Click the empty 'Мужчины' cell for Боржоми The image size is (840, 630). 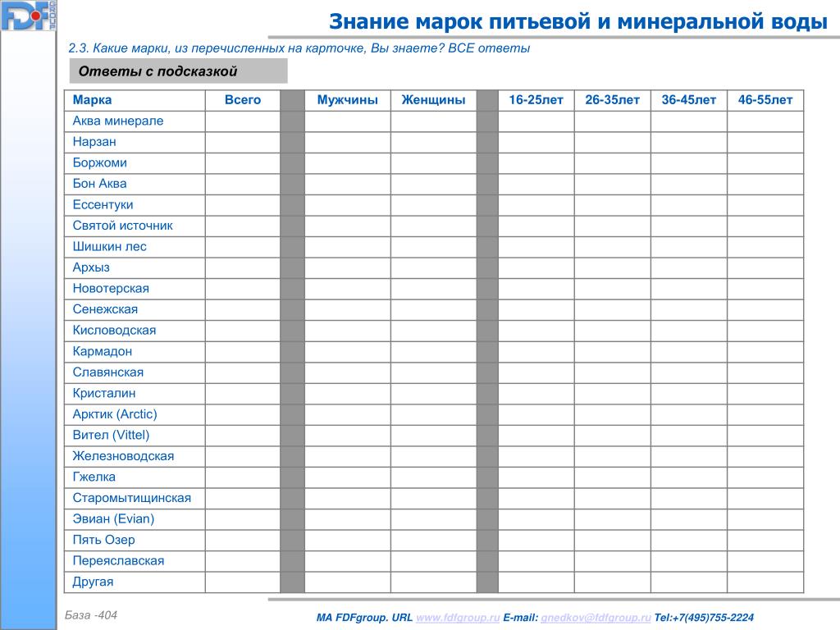(347, 163)
